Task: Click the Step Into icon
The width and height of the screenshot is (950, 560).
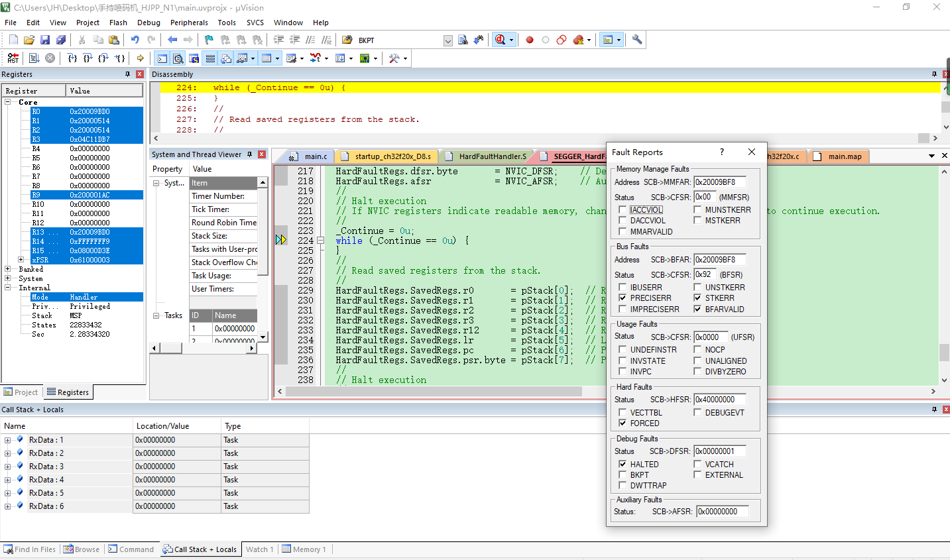Action: (72, 58)
